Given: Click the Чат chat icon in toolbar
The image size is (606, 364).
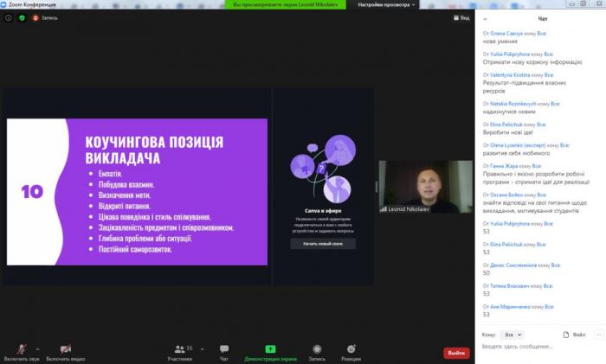Looking at the screenshot, I should tap(224, 349).
